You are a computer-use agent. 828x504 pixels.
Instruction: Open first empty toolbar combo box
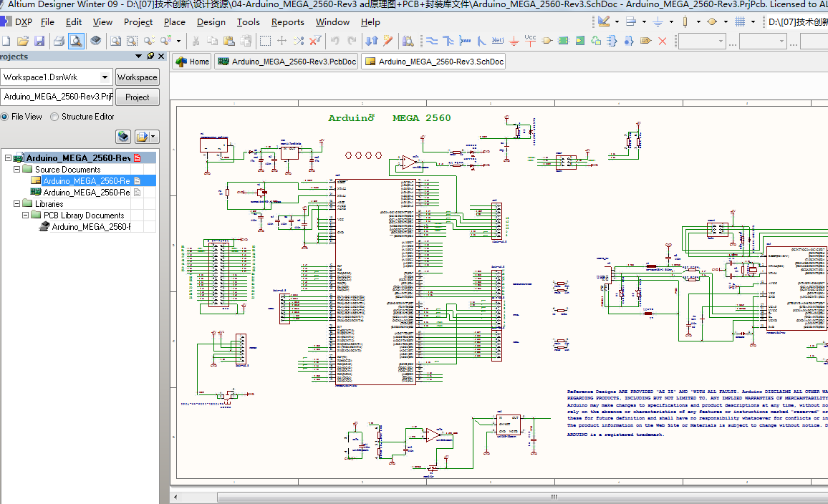702,41
